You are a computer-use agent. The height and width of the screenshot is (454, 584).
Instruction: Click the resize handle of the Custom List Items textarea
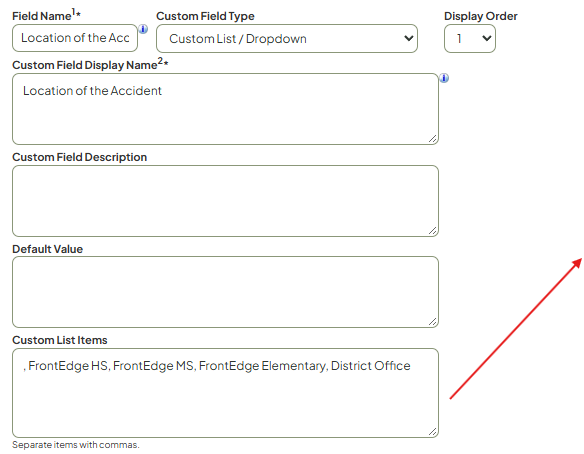[432, 432]
